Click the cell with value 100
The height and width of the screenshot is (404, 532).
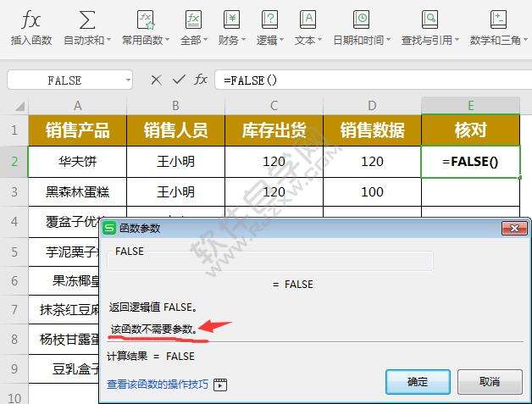[x=372, y=191]
